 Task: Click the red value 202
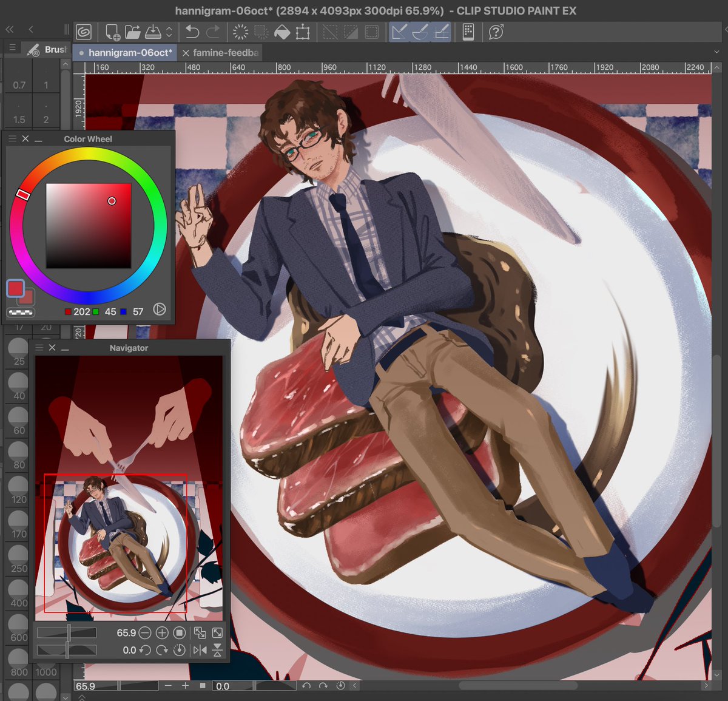pos(82,311)
